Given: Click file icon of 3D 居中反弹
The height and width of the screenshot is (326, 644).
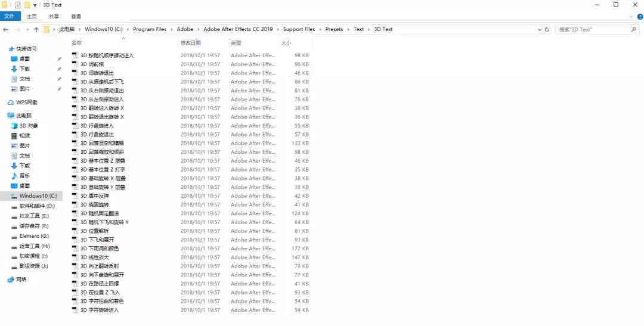Looking at the screenshot, I should (x=75, y=196).
